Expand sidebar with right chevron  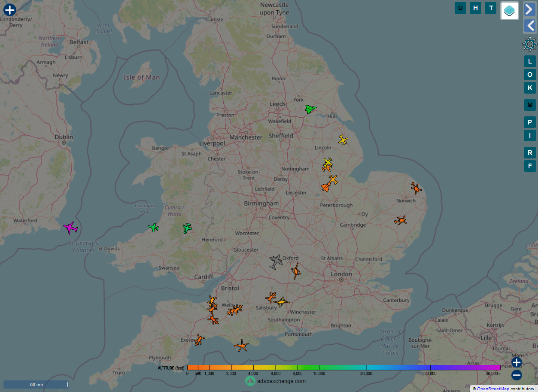(530, 9)
